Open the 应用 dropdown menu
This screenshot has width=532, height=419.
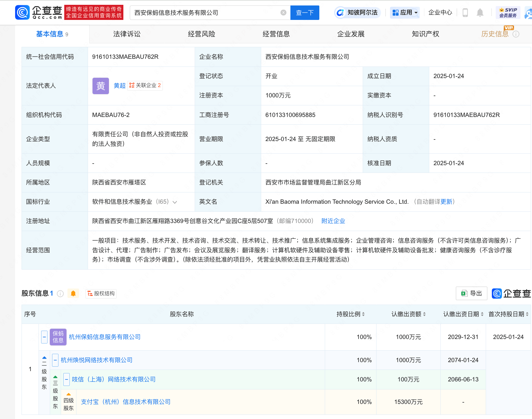pos(405,13)
